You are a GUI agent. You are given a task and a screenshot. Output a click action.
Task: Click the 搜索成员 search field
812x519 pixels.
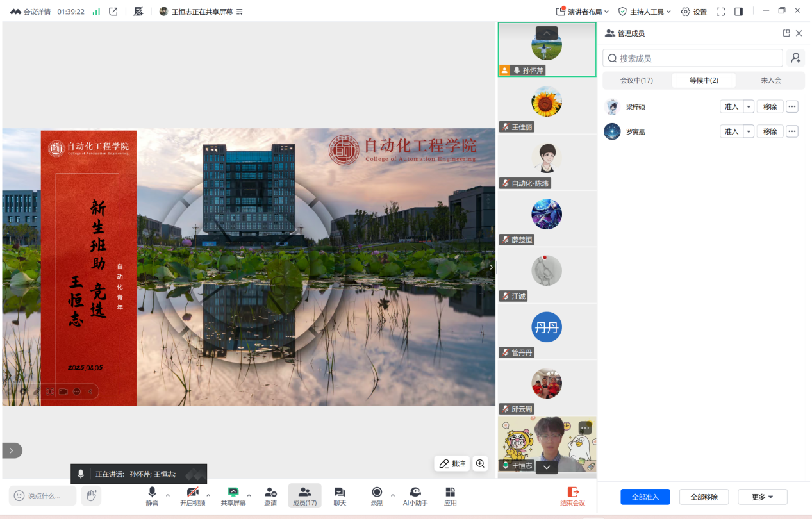(692, 58)
